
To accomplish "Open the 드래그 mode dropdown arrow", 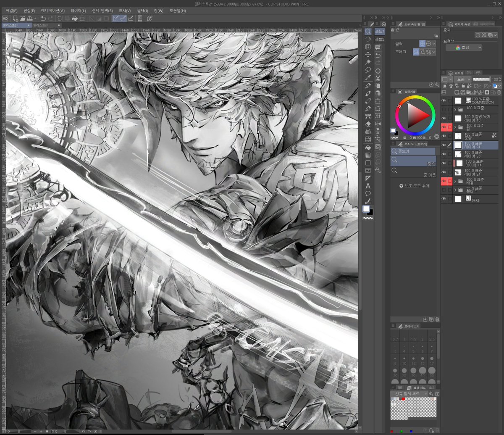I will coord(433,52).
